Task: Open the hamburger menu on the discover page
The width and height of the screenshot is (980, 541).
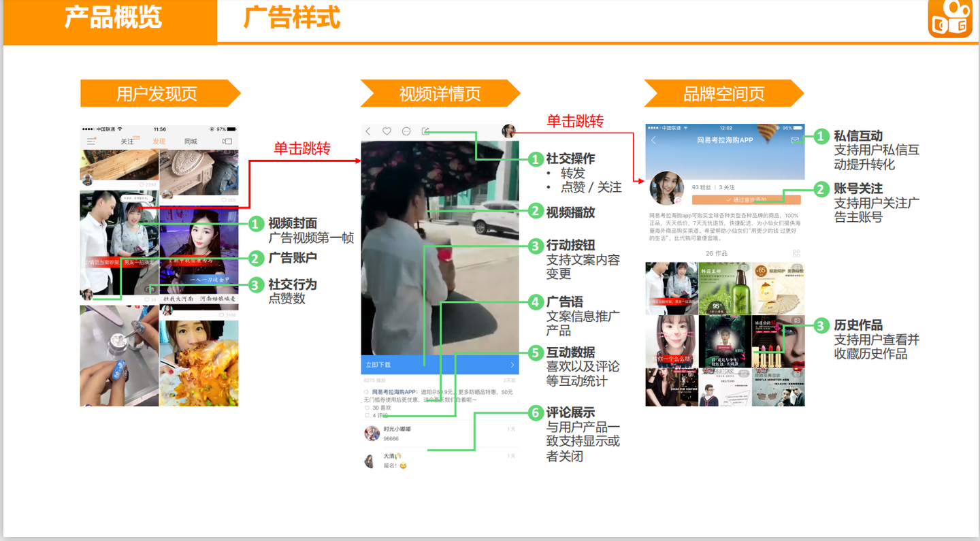Action: [92, 141]
